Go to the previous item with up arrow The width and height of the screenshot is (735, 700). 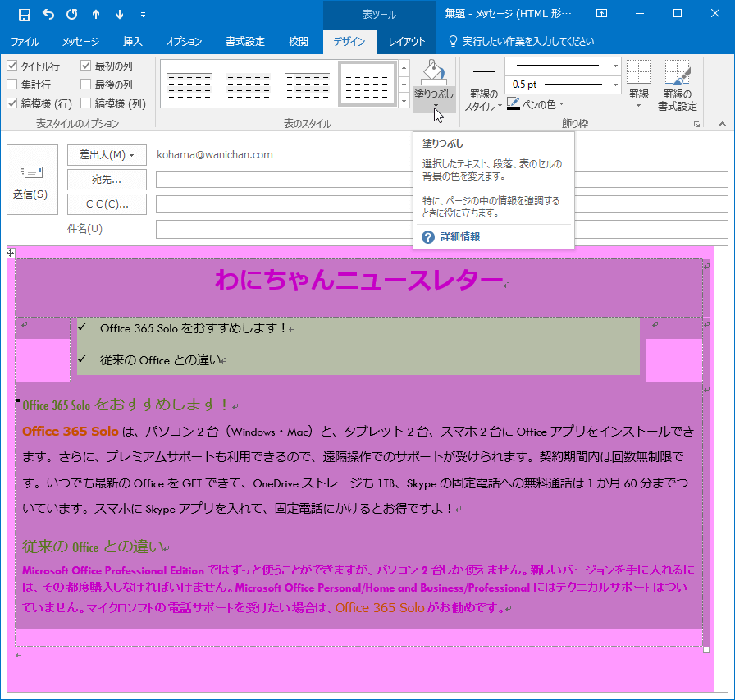(x=96, y=15)
